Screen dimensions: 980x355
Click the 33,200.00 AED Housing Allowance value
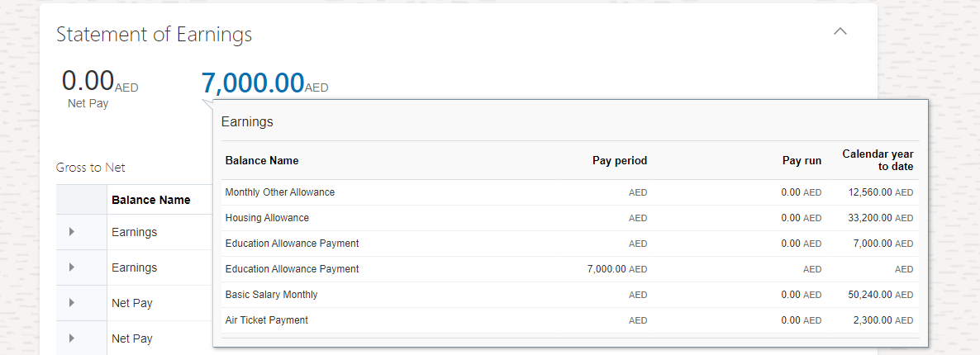pos(878,218)
